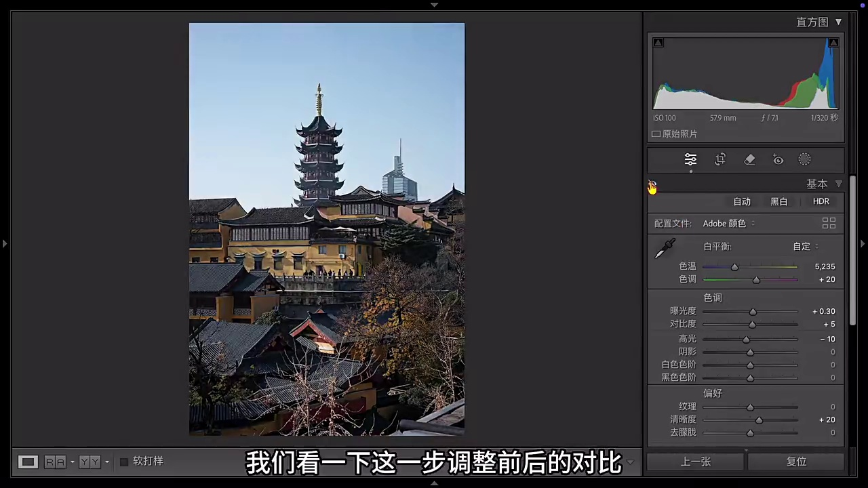Screen dimensions: 868x488
Task: Open the Adobe 颜色 profile dropdown
Action: pyautogui.click(x=729, y=224)
